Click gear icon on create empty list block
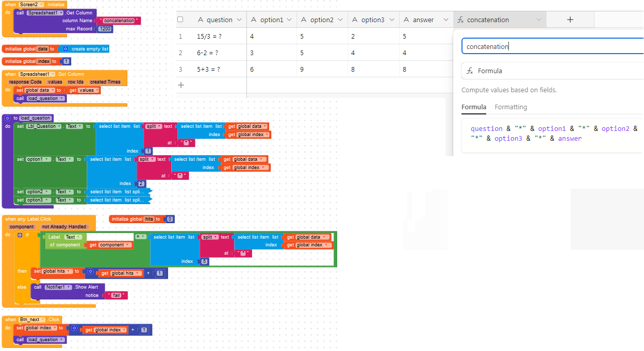The width and height of the screenshot is (644, 351). [x=65, y=49]
